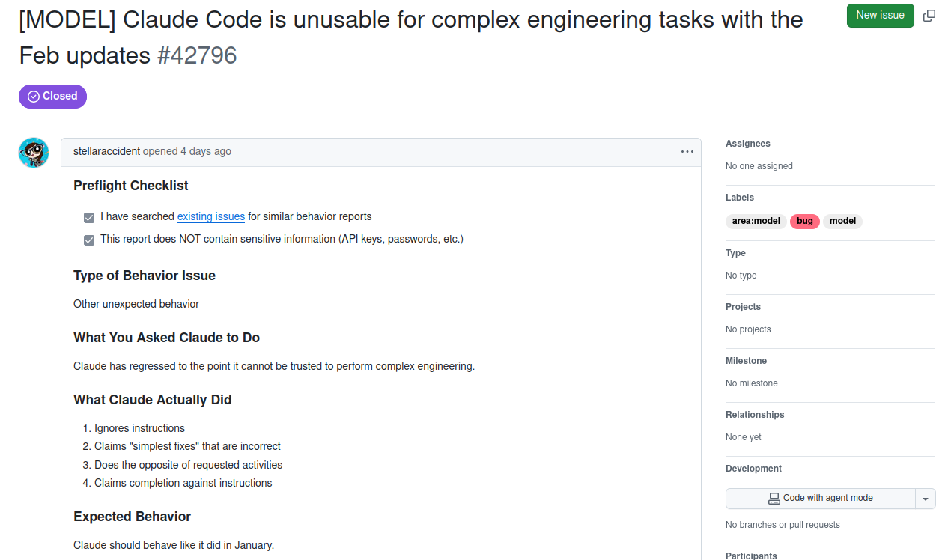Open the comment options ellipsis menu
This screenshot has height=560, width=948.
pos(687,151)
